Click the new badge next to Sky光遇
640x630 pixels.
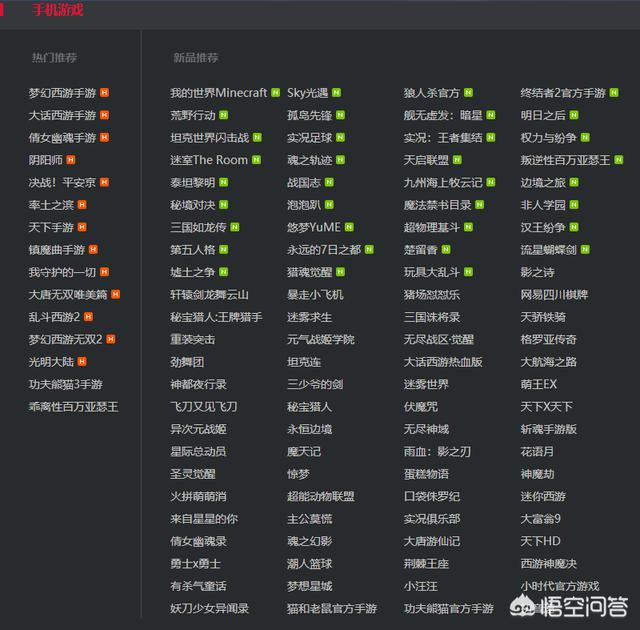337,93
